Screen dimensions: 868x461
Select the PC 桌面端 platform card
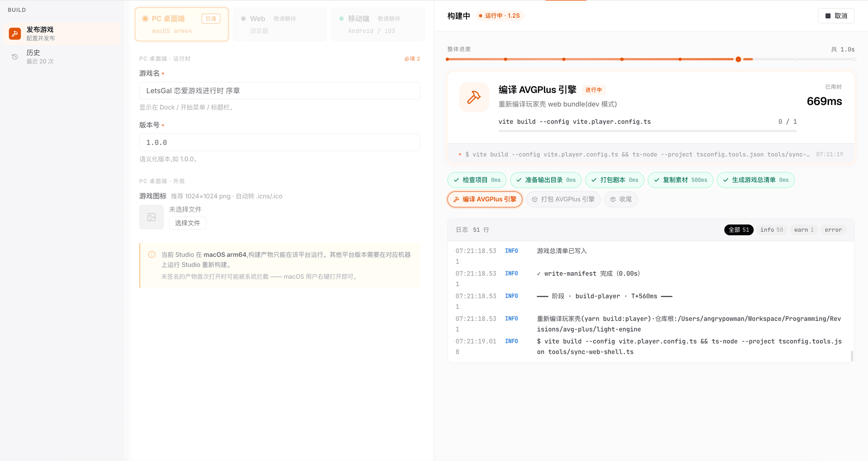tap(182, 24)
